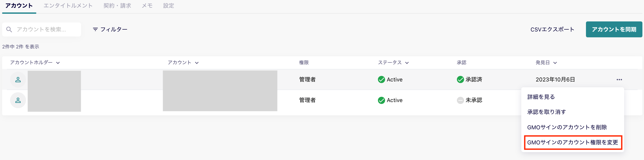Viewport: 644px width, 160px height.
Task: Click the アカウントを検索 search input field
Action: click(42, 29)
